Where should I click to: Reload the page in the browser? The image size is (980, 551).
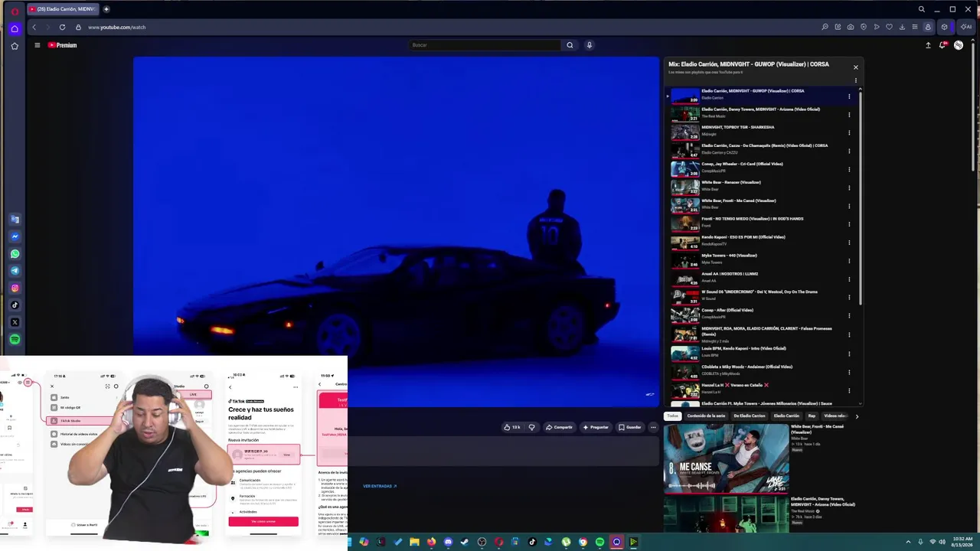(62, 27)
